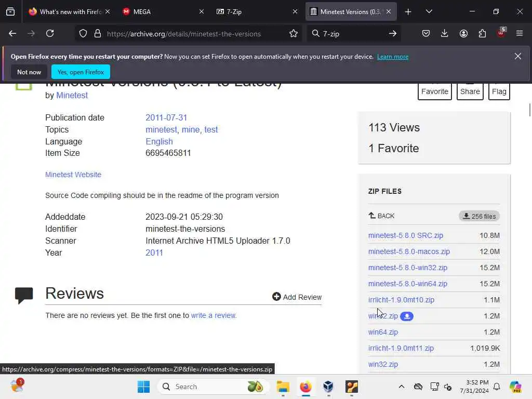This screenshot has height=399, width=532.
Task: Open Windows Start menu
Action: 143,387
